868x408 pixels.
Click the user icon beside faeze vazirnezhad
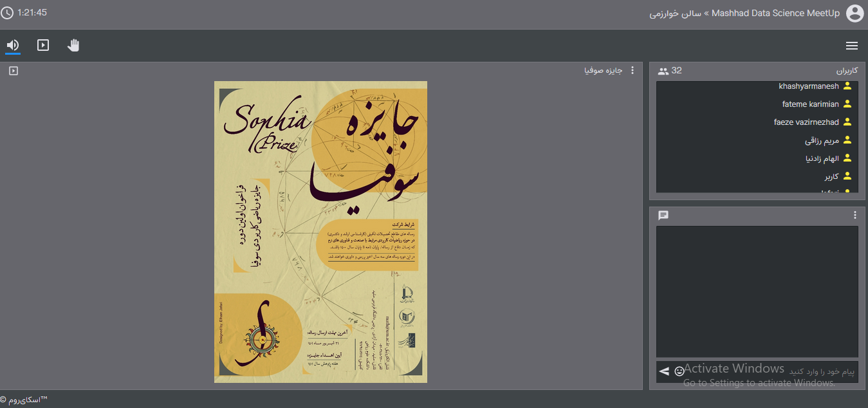coord(847,122)
